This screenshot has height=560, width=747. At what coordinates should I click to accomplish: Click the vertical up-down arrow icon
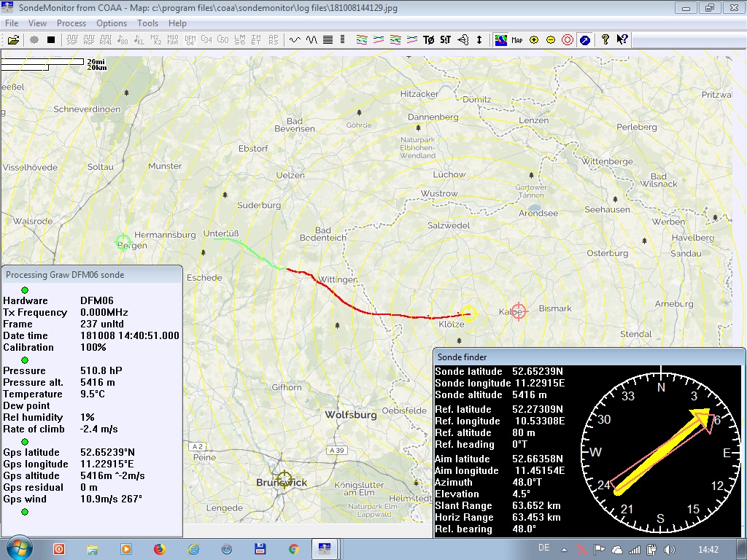(479, 40)
